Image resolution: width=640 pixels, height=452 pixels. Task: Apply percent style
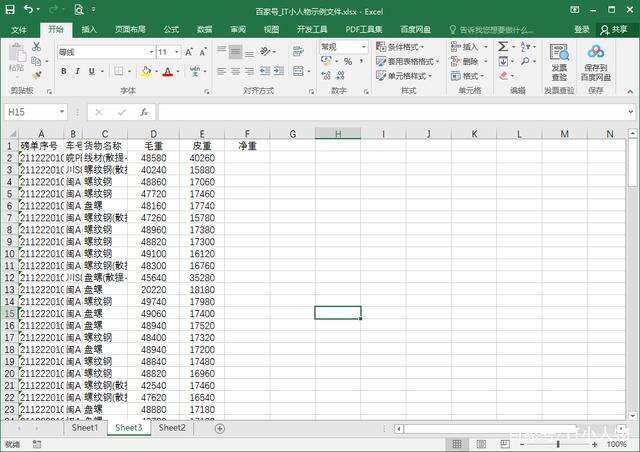(348, 61)
